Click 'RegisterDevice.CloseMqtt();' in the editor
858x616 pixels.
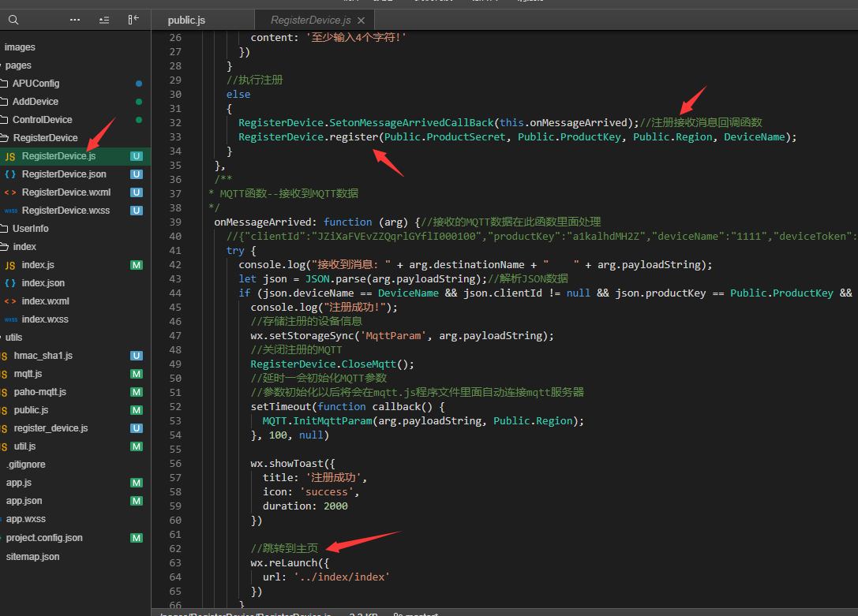(332, 364)
